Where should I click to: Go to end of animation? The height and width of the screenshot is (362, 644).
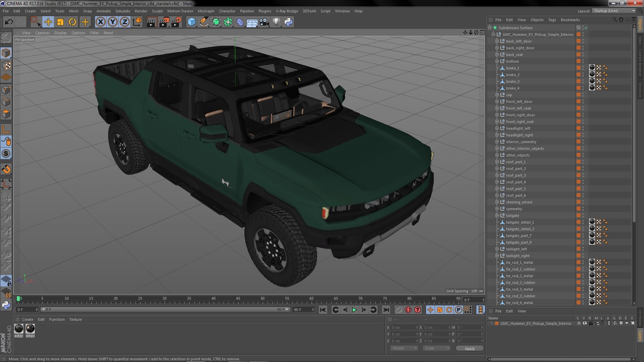point(386,310)
